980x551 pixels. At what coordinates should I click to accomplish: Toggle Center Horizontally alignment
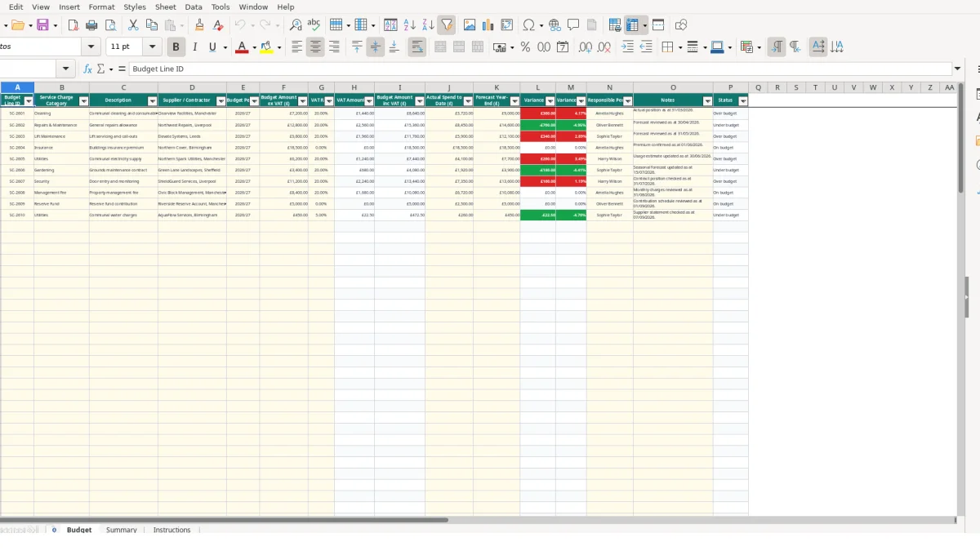315,47
